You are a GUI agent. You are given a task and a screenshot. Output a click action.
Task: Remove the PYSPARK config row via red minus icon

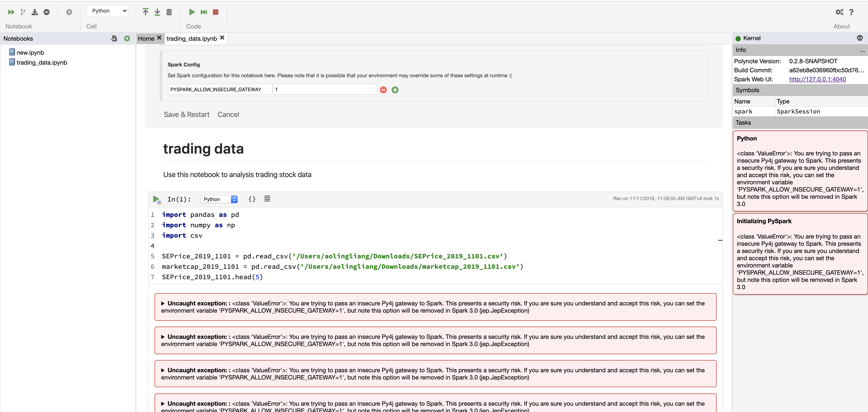pos(383,89)
